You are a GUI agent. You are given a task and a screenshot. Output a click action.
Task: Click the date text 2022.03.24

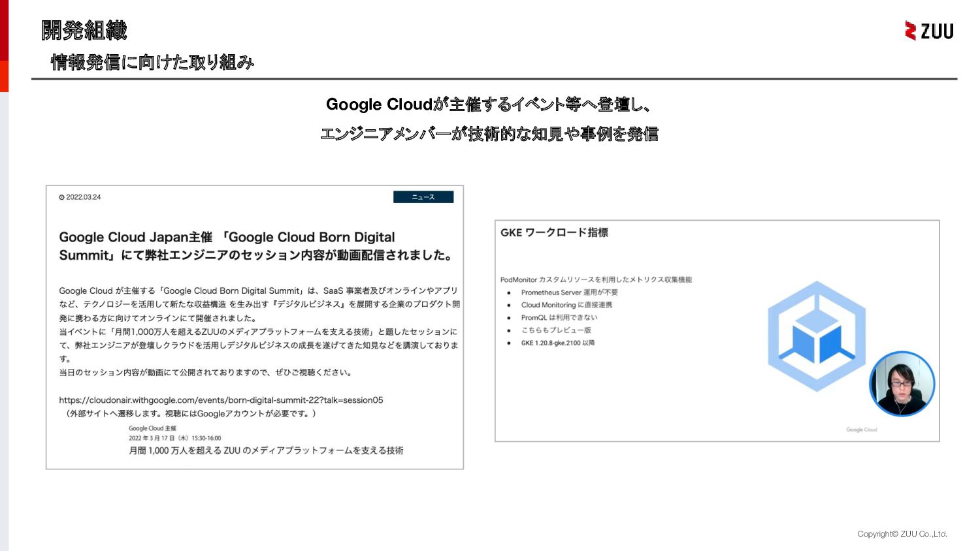pos(84,197)
